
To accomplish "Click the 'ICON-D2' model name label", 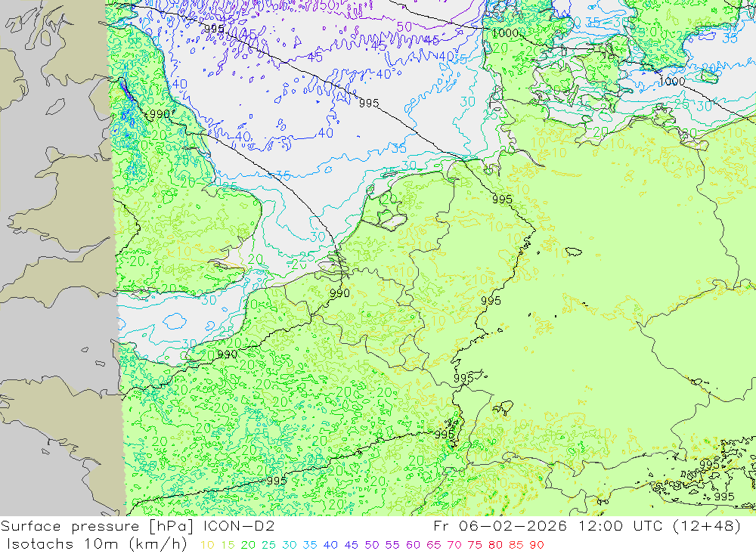I will [239, 525].
